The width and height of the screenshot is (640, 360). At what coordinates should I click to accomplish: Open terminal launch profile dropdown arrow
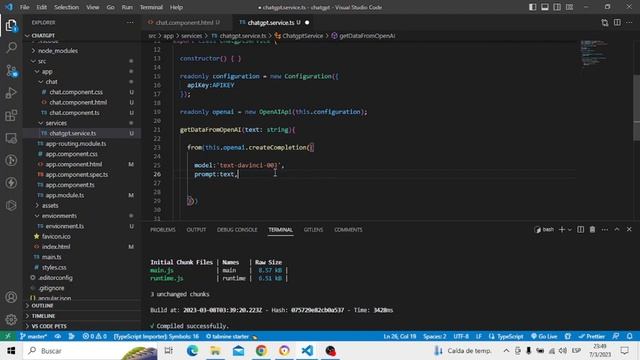tap(570, 230)
